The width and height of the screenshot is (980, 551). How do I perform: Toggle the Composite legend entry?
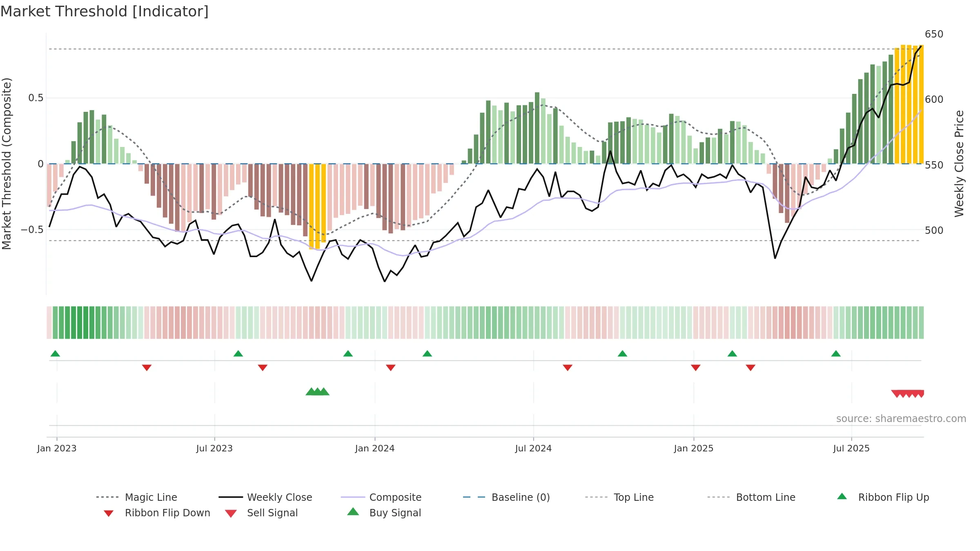coord(381,497)
